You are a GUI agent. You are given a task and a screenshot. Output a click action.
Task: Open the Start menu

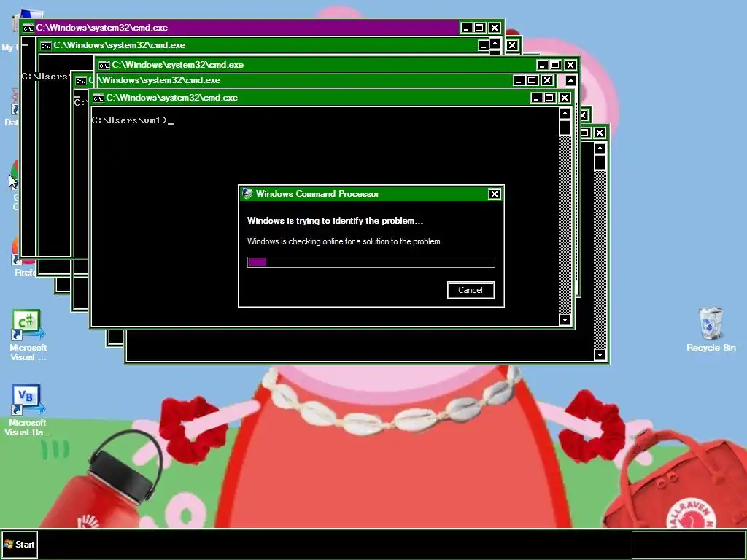tap(19, 544)
